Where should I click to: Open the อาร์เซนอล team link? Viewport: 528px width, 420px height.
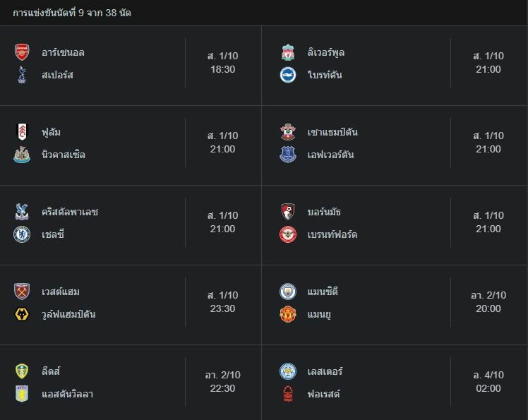click(63, 52)
